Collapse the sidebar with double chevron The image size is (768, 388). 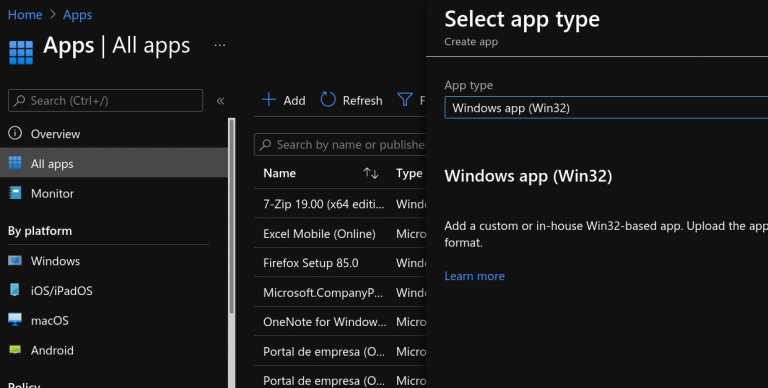pos(220,101)
